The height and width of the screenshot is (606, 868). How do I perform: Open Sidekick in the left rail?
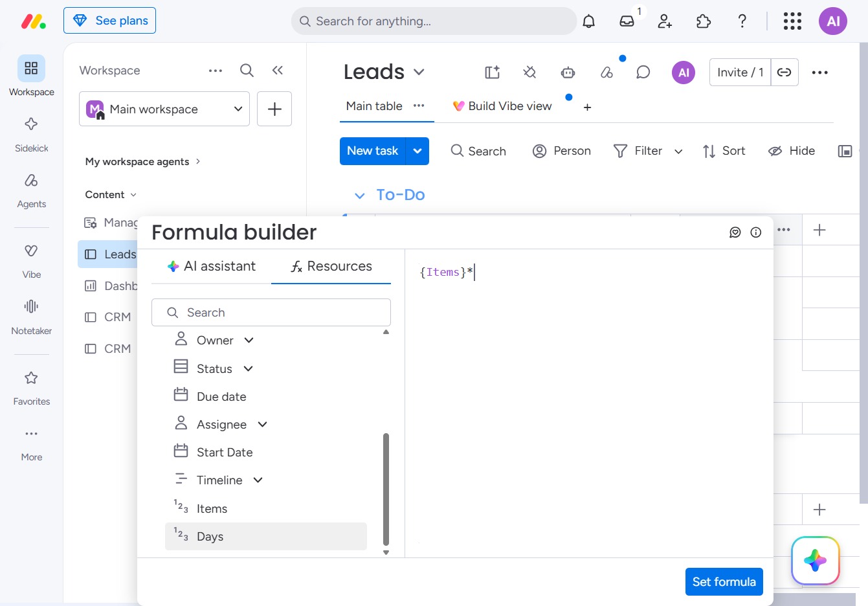(x=31, y=134)
